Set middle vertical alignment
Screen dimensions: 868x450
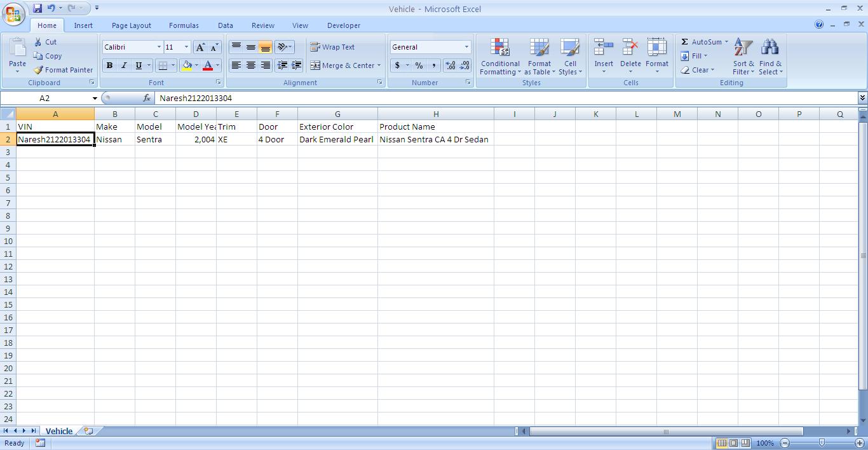point(250,47)
